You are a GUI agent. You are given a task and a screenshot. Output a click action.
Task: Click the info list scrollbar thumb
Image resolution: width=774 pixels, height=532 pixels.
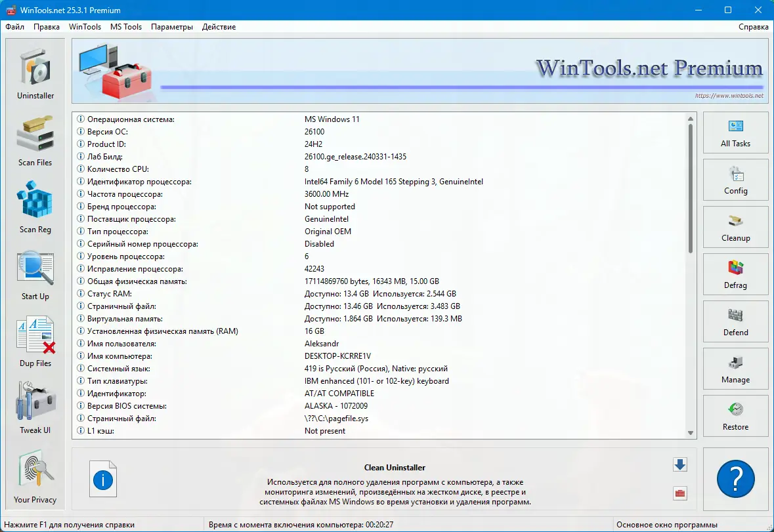691,188
